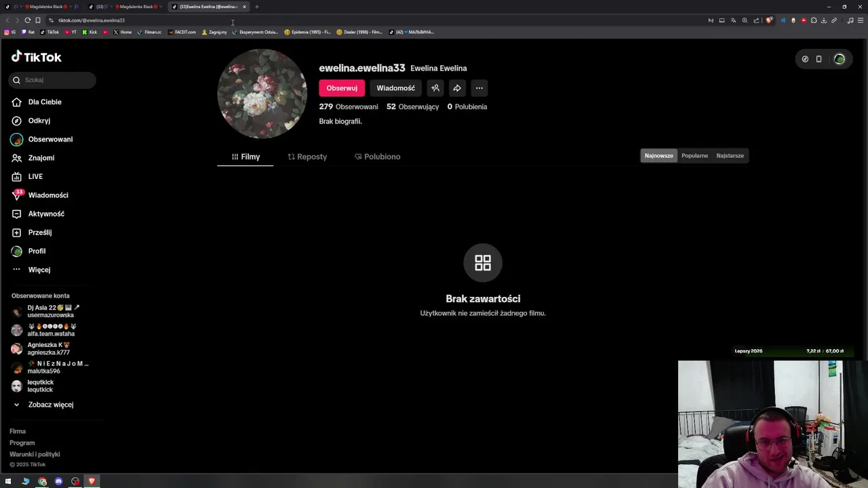Open Znajomi in the sidebar
The width and height of the screenshot is (868, 488).
pos(33,158)
